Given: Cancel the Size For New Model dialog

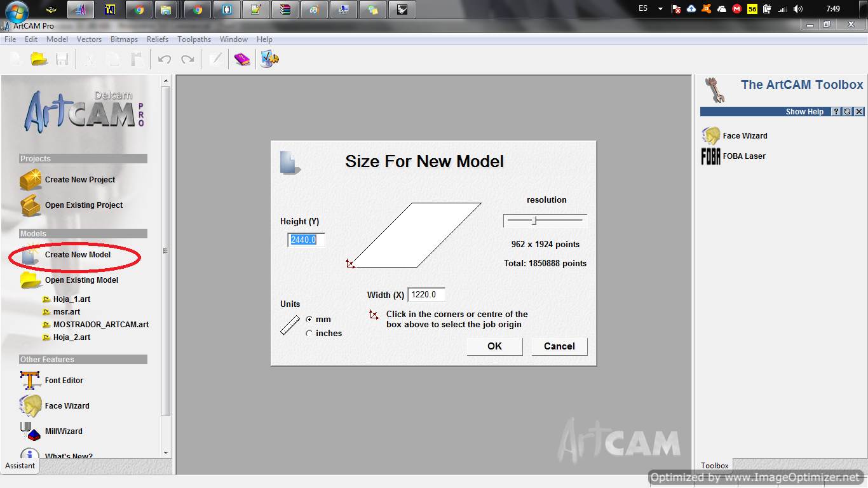Looking at the screenshot, I should (x=559, y=346).
